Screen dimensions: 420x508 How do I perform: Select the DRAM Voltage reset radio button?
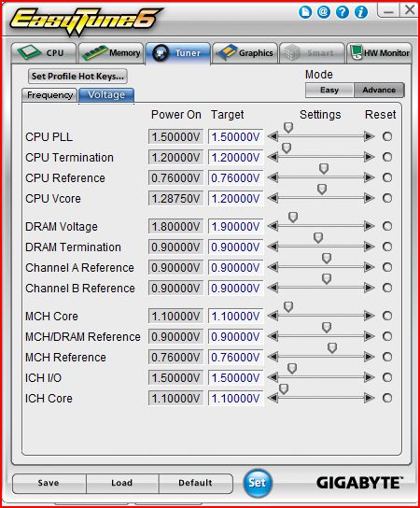tap(387, 226)
